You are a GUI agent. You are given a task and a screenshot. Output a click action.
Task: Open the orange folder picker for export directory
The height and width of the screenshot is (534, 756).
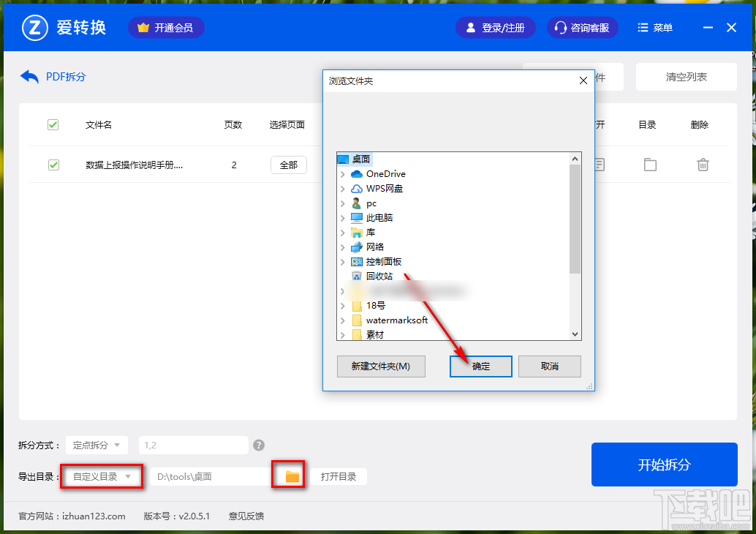(287, 475)
